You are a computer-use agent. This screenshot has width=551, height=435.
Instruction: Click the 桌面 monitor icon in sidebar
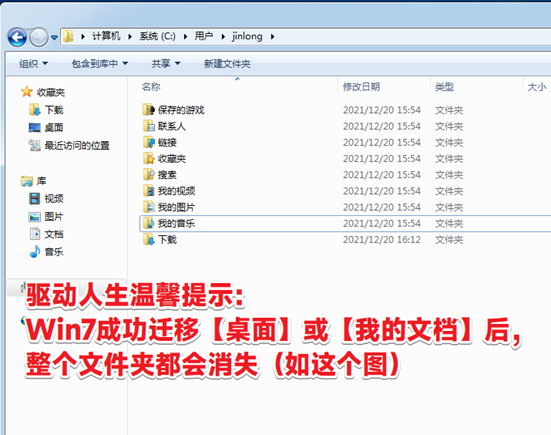(x=34, y=127)
